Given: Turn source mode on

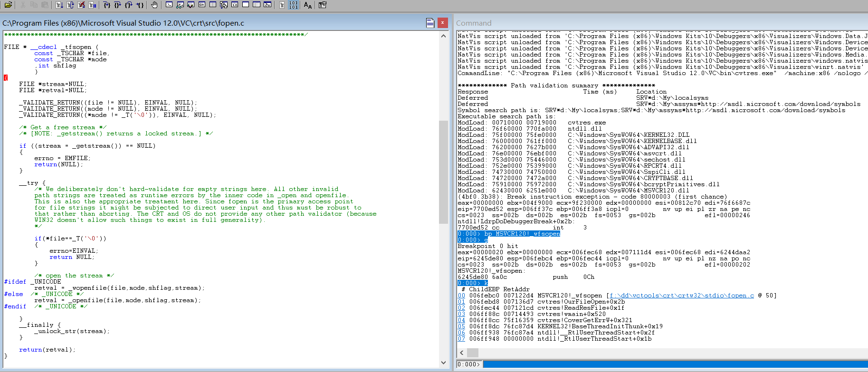Looking at the screenshot, I should pyautogui.click(x=282, y=5).
